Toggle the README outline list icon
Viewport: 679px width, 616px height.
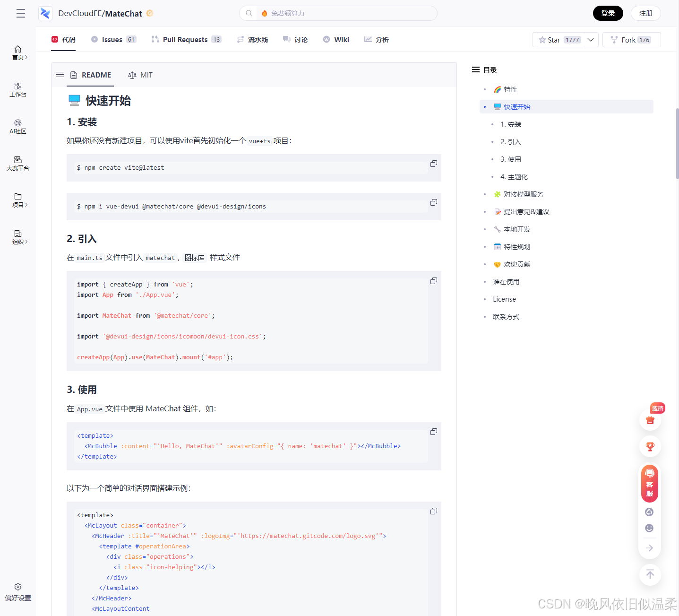point(60,75)
